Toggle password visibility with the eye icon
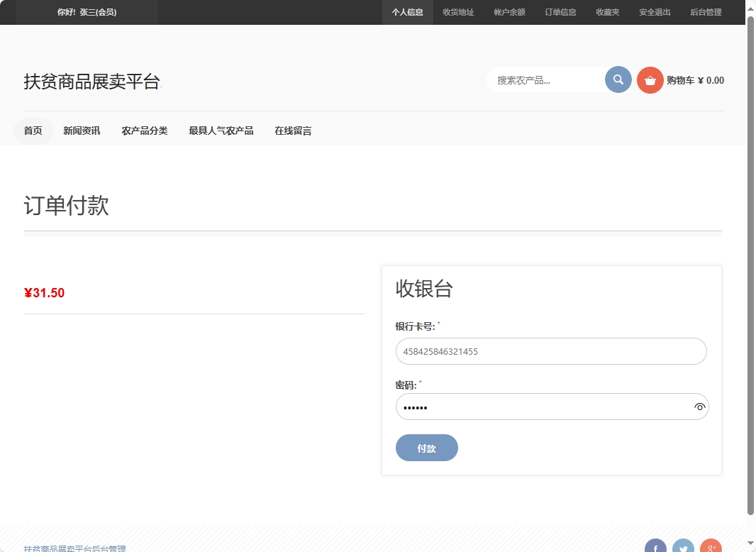This screenshot has width=756, height=552. point(700,407)
